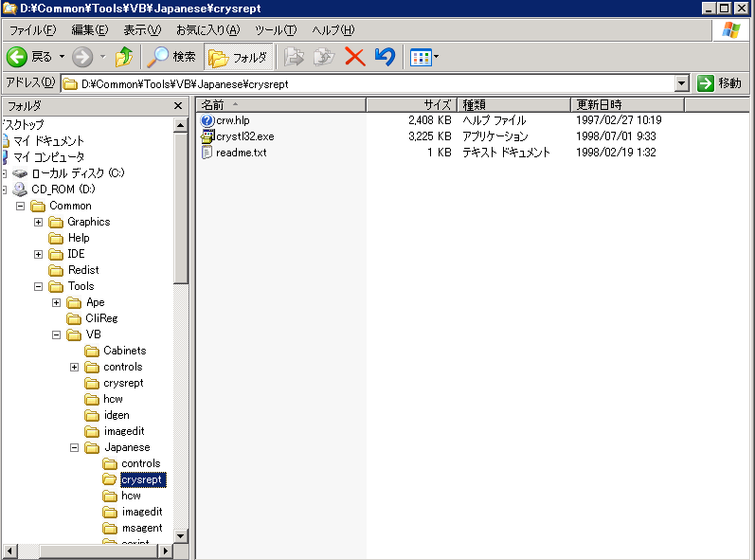The width and height of the screenshot is (755, 560).
Task: Click the Move To folder icon
Action: 294,57
